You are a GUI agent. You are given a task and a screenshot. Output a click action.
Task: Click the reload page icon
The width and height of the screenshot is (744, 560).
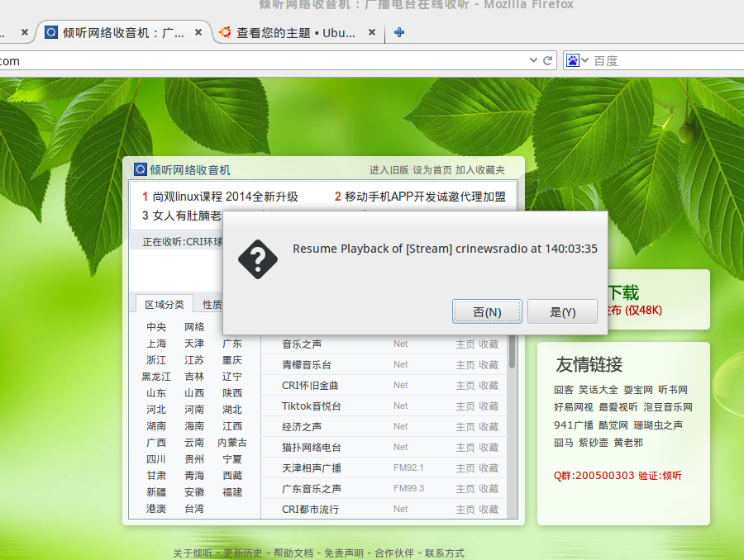pyautogui.click(x=547, y=60)
